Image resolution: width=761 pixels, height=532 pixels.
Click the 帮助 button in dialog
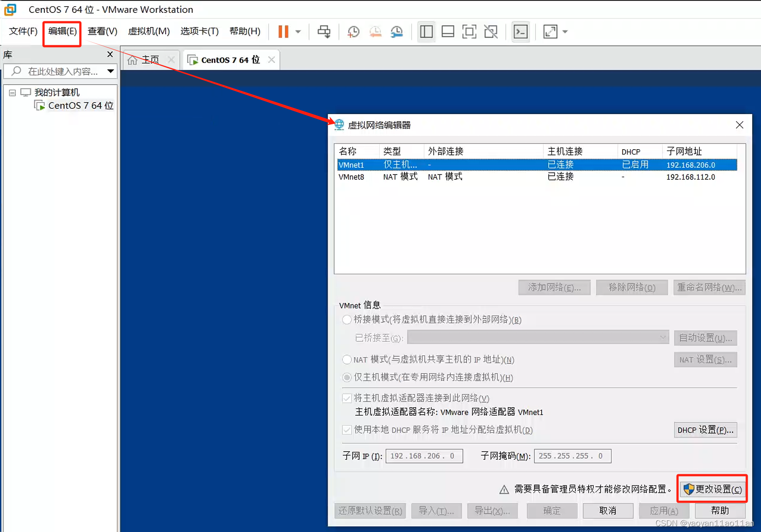720,511
